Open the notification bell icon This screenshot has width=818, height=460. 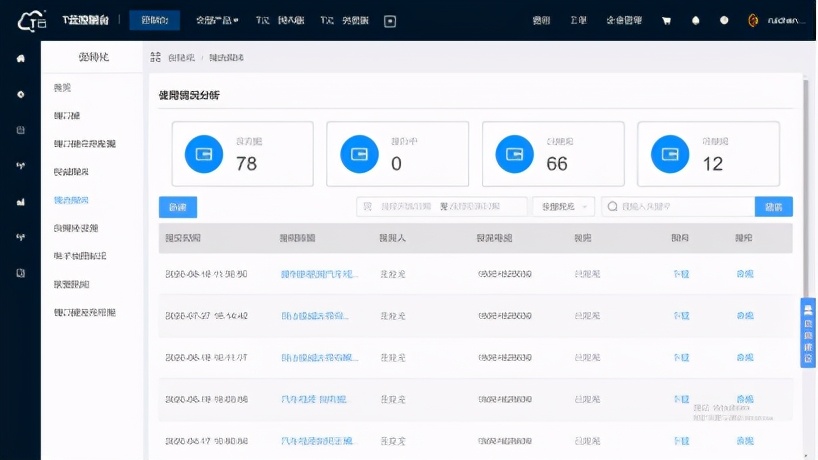695,20
